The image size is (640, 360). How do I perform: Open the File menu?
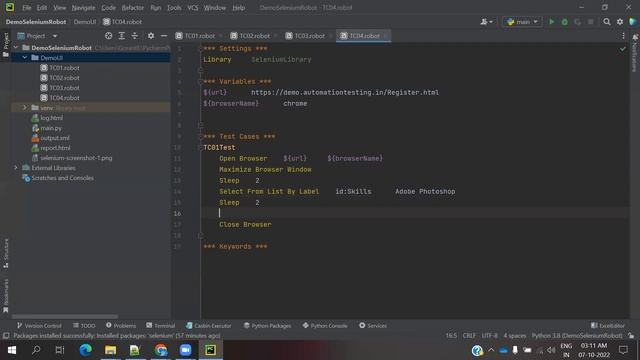pyautogui.click(x=27, y=7)
